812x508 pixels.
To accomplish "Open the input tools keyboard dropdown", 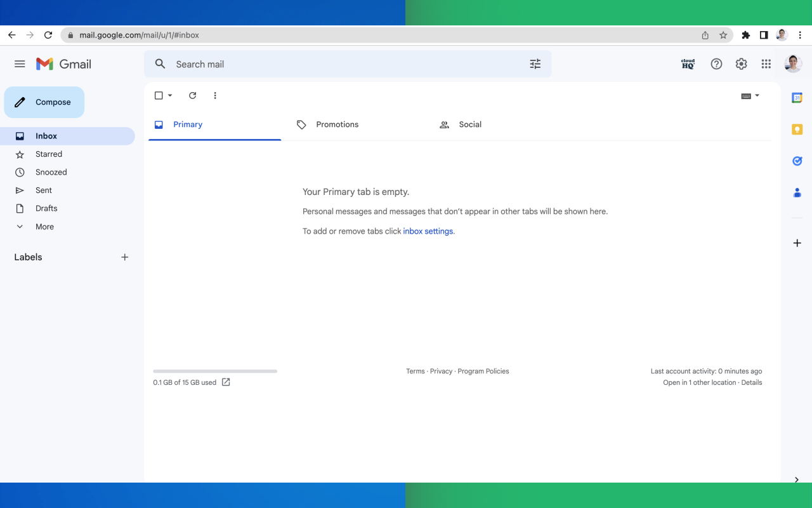I will (750, 95).
